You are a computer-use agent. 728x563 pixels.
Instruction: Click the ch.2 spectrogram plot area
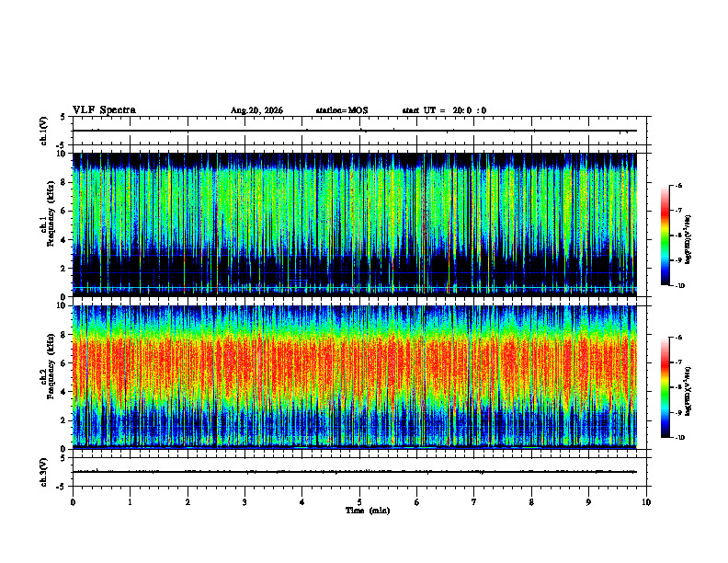(x=355, y=377)
